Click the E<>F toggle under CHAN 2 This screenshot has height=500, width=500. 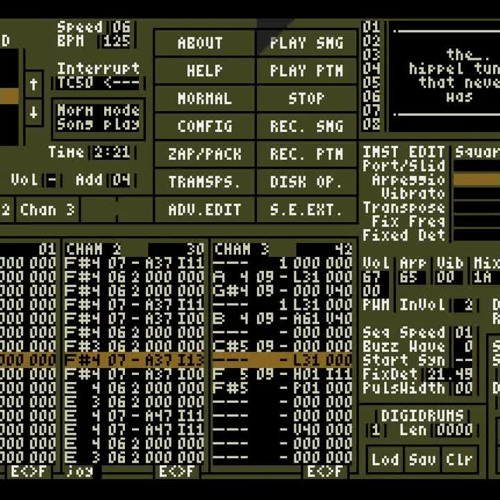176,472
